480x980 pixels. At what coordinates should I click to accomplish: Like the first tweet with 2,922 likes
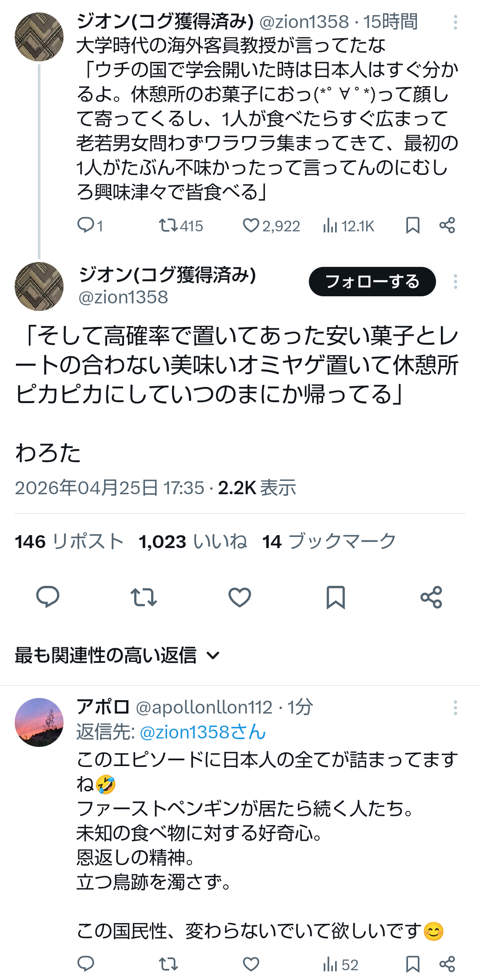251,226
